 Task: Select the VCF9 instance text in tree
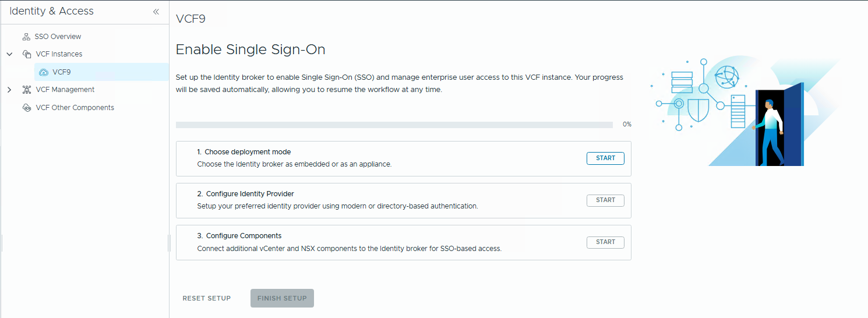62,72
